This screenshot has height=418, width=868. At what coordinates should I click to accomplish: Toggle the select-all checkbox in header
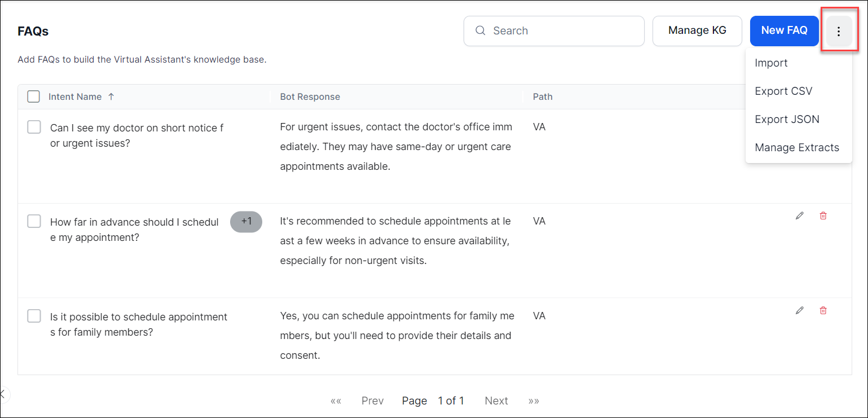click(34, 96)
